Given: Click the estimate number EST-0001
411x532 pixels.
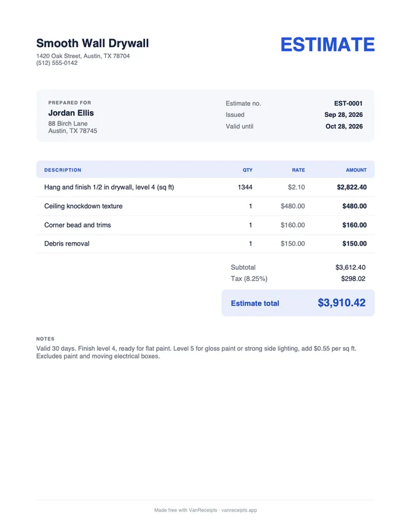Looking at the screenshot, I should 348,103.
